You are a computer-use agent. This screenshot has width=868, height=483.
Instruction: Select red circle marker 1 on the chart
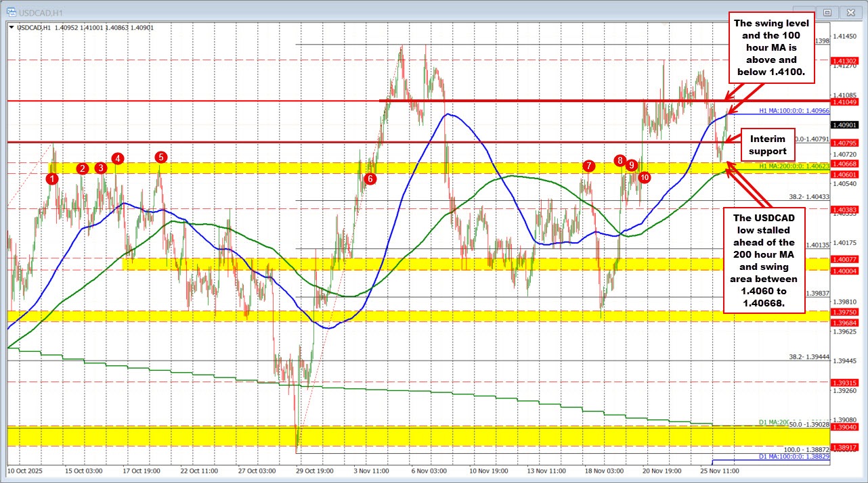(51, 179)
